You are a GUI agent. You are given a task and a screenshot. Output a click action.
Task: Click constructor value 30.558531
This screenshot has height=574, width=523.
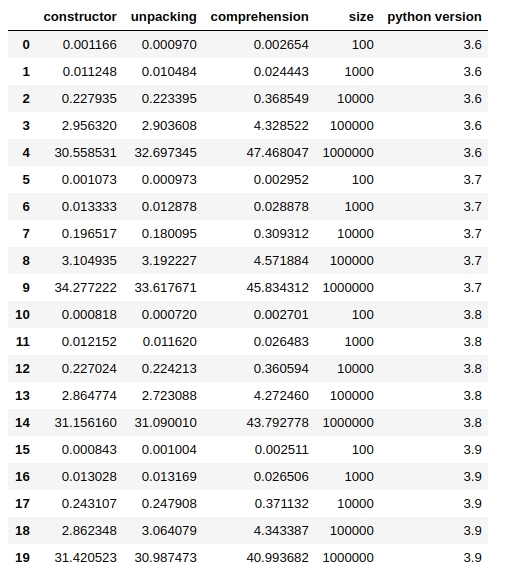click(x=86, y=153)
